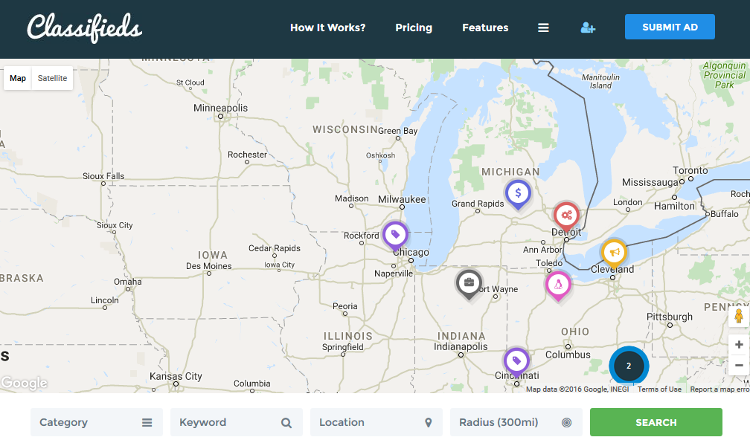
Task: Open the yellow megaphone marker near Cleveland
Action: (613, 252)
